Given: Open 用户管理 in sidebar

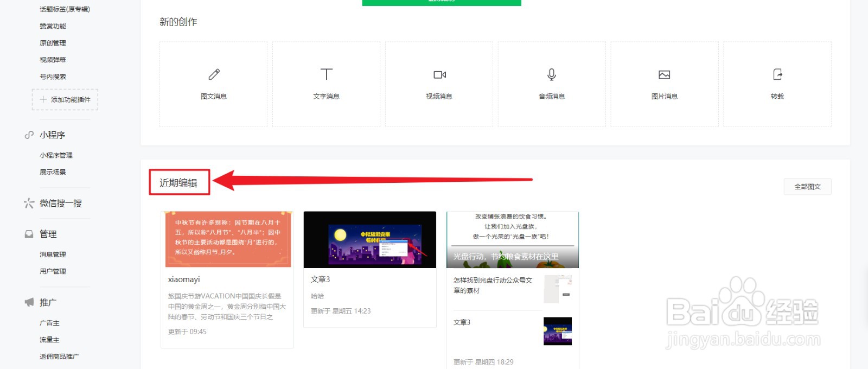Looking at the screenshot, I should tap(53, 271).
